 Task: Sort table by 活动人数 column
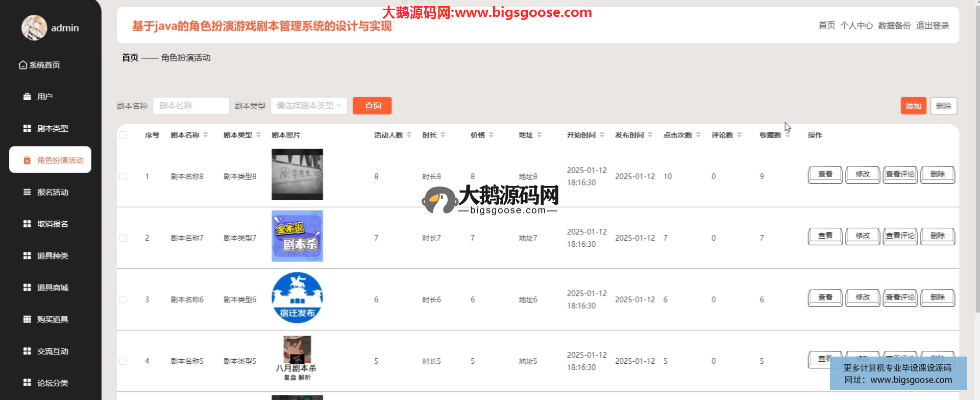click(x=409, y=135)
